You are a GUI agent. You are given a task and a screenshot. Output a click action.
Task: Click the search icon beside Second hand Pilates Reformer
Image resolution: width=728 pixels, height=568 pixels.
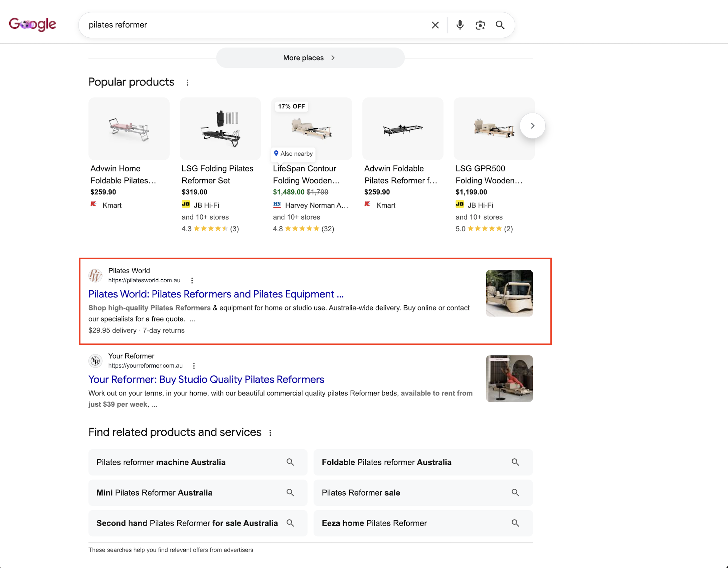[x=290, y=523]
